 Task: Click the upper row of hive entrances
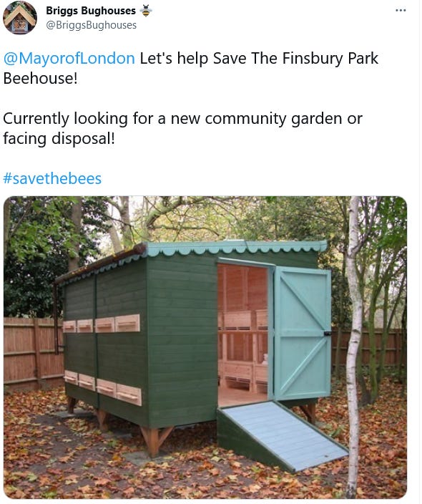click(x=102, y=324)
